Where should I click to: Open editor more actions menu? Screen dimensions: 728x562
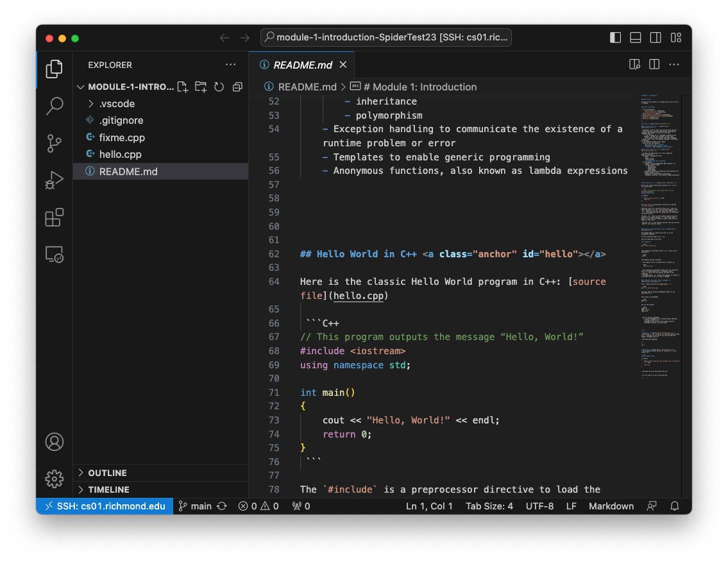click(x=674, y=65)
